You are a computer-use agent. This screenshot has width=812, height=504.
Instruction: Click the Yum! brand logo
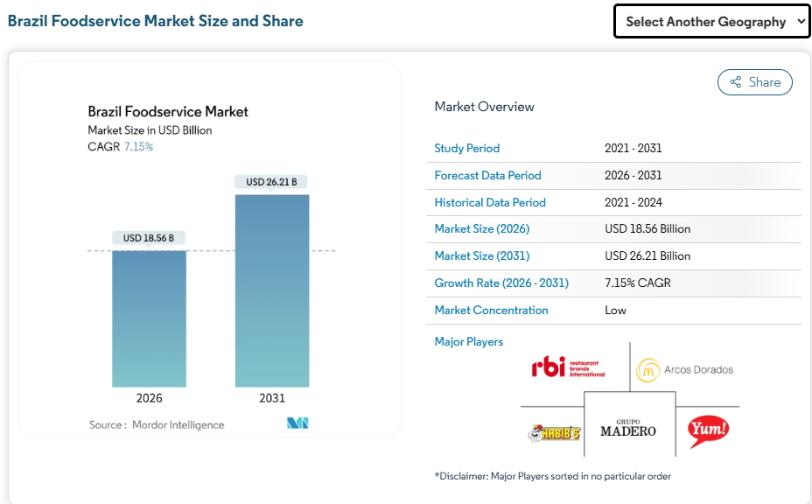[708, 430]
